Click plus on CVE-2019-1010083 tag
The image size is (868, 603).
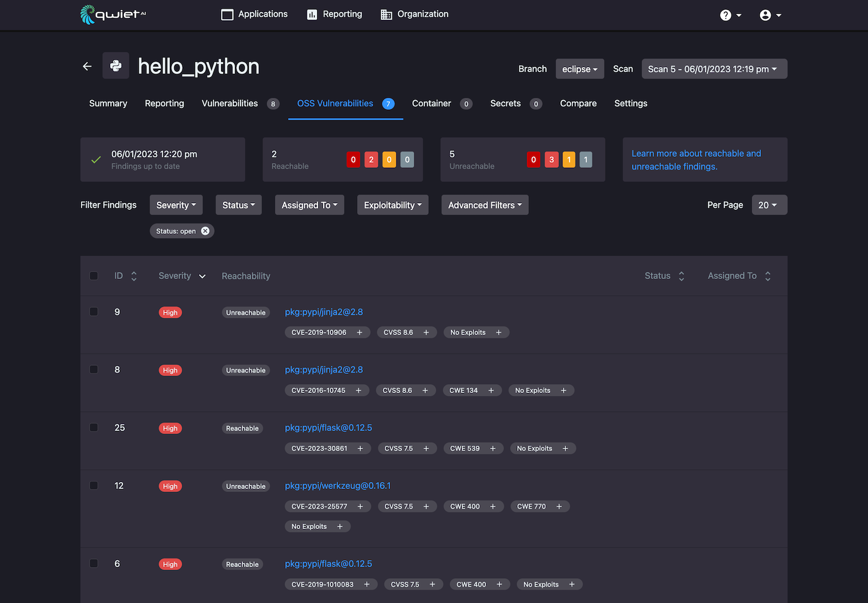(366, 584)
